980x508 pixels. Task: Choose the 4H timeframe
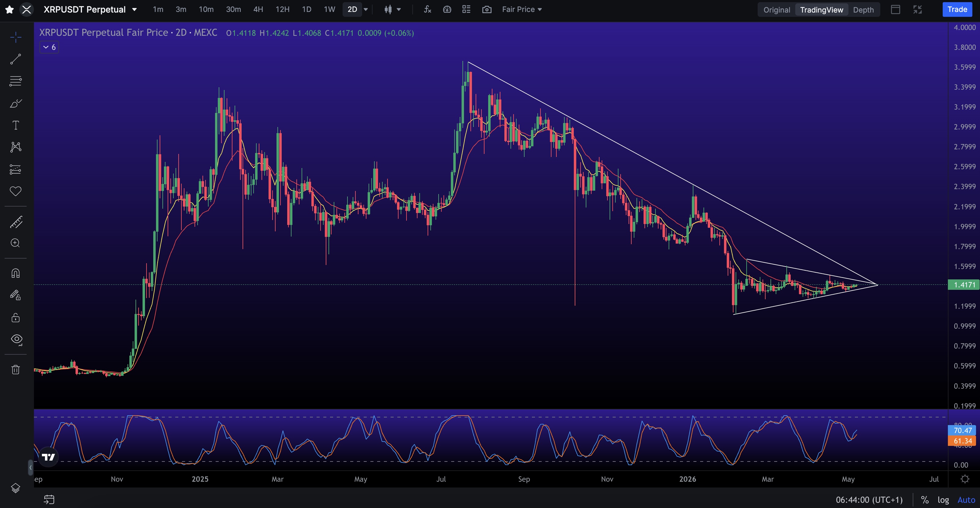[x=258, y=9]
